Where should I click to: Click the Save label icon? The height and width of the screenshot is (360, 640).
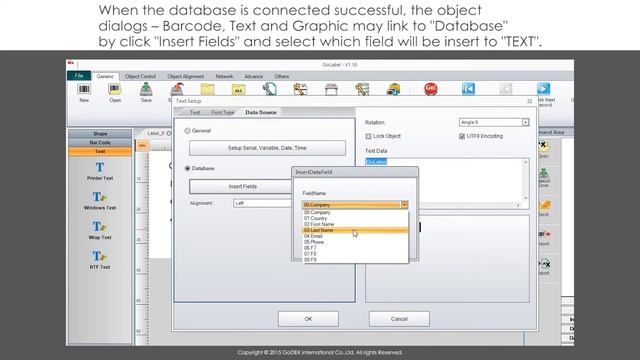[146, 89]
